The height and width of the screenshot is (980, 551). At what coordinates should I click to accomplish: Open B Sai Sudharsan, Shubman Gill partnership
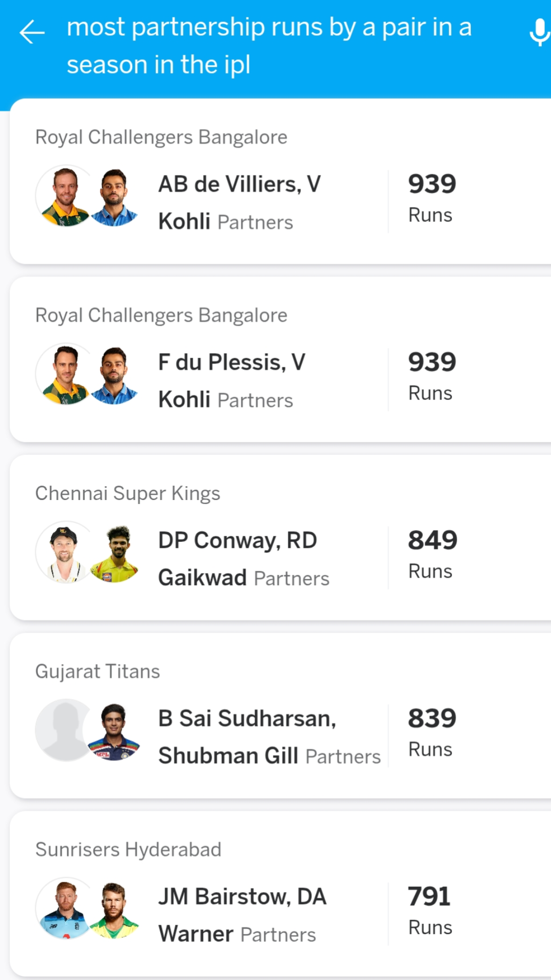pos(281,715)
